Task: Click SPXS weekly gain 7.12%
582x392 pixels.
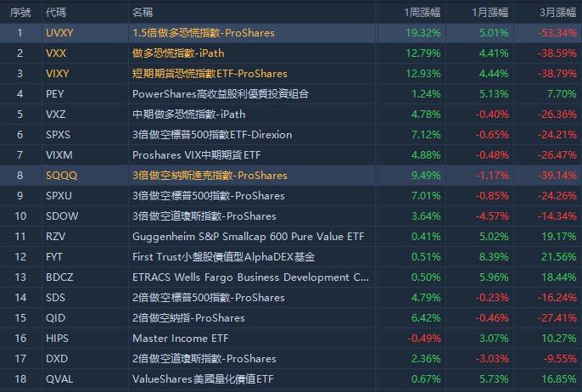Action: [x=426, y=135]
